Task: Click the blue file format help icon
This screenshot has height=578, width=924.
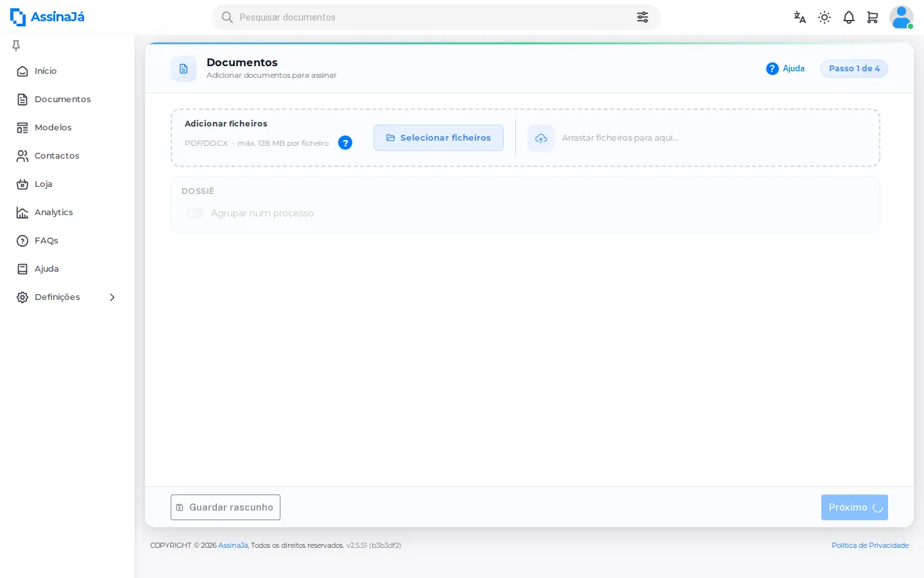Action: [x=345, y=143]
